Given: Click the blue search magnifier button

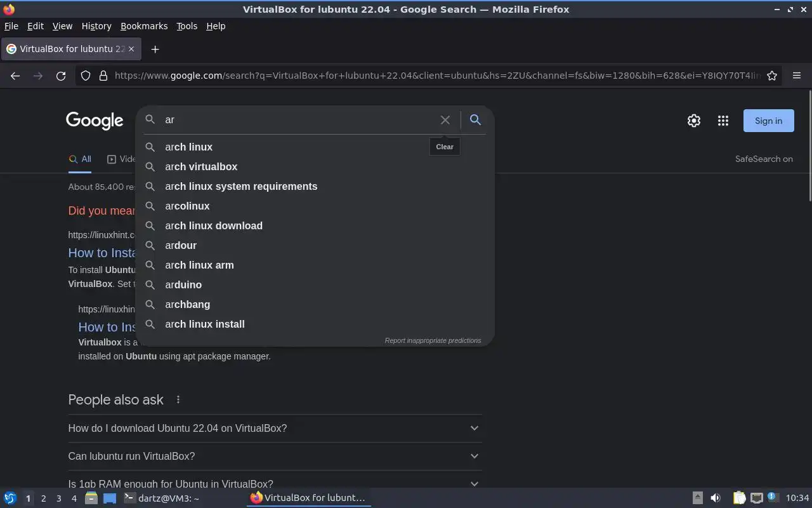Looking at the screenshot, I should [x=475, y=120].
